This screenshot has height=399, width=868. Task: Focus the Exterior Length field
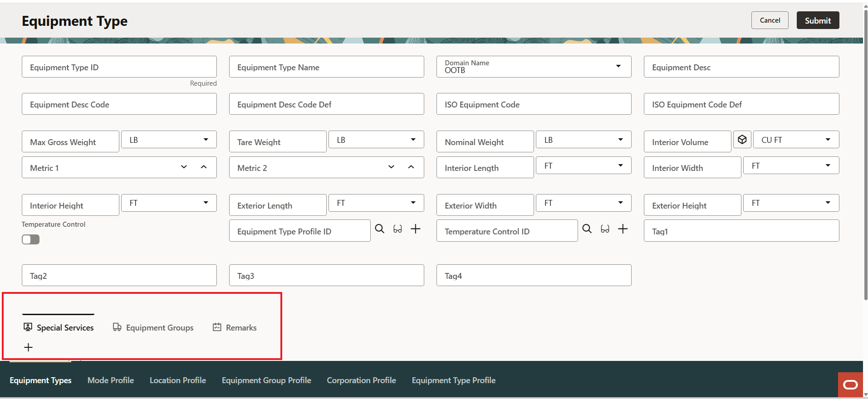278,205
